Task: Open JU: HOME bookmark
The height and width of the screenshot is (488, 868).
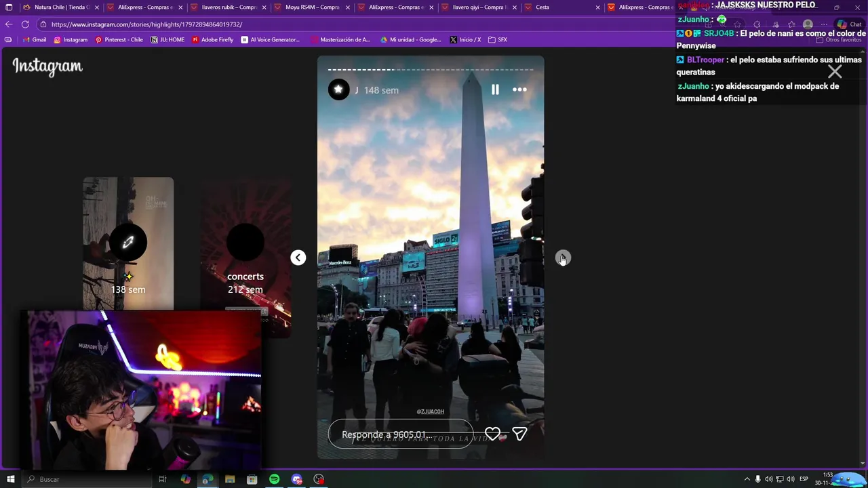Action: pyautogui.click(x=167, y=40)
